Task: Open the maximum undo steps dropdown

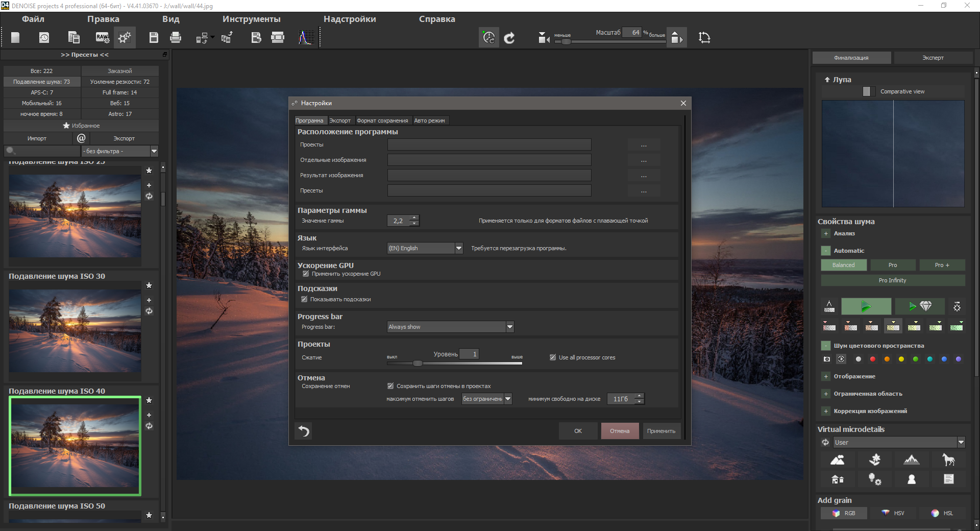Action: (x=487, y=399)
